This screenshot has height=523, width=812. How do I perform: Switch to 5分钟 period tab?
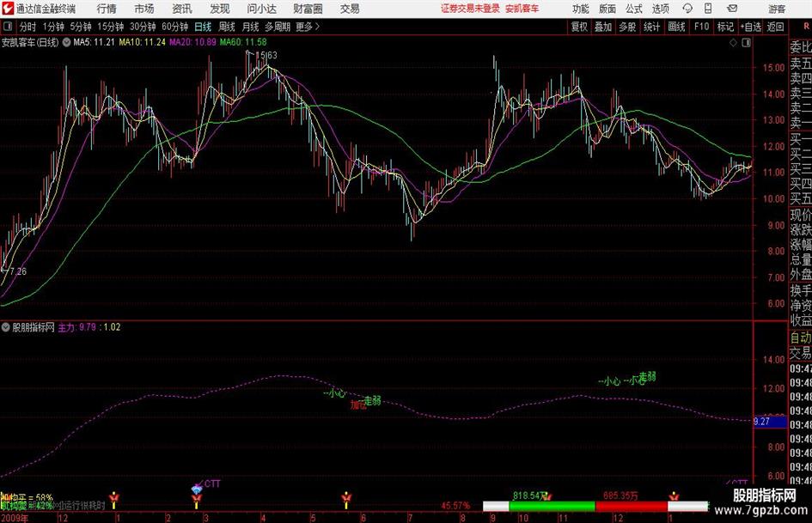coord(81,27)
